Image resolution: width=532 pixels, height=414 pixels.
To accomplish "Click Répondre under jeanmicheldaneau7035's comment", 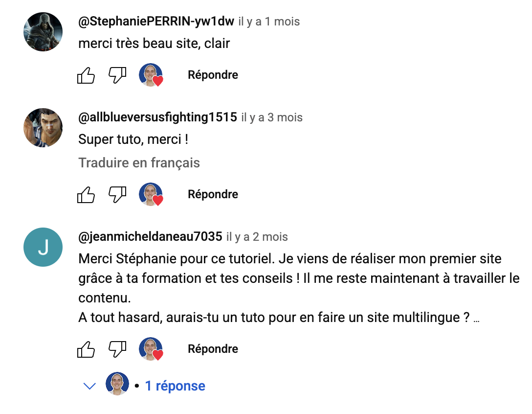I will 213,349.
